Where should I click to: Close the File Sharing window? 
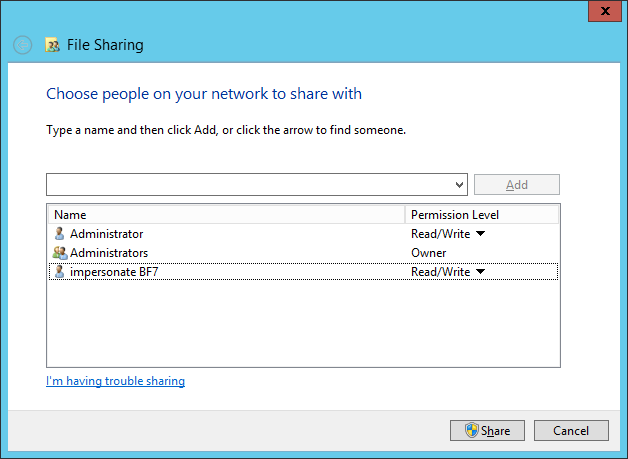602,12
